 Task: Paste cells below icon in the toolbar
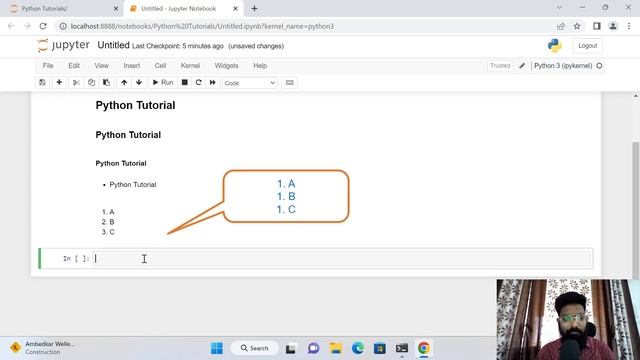coord(107,82)
